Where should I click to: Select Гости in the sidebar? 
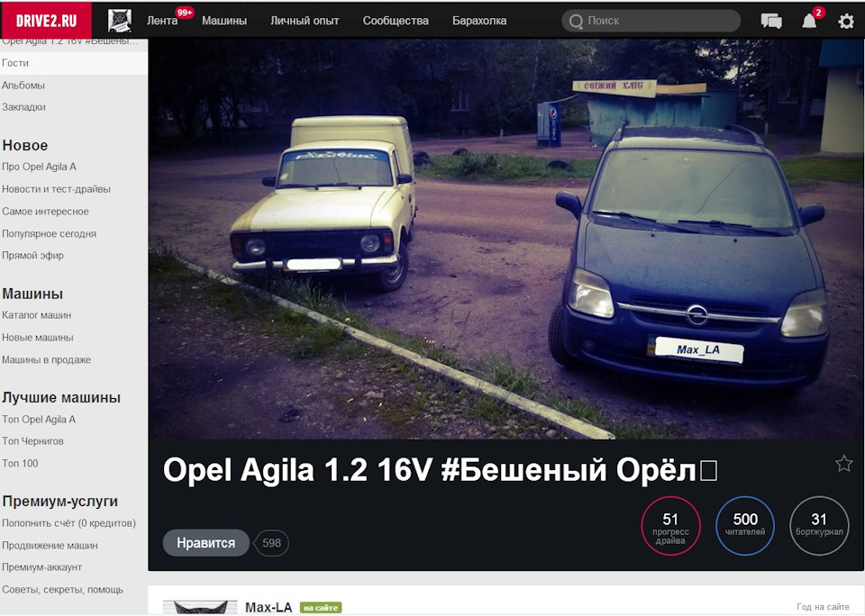(x=74, y=63)
